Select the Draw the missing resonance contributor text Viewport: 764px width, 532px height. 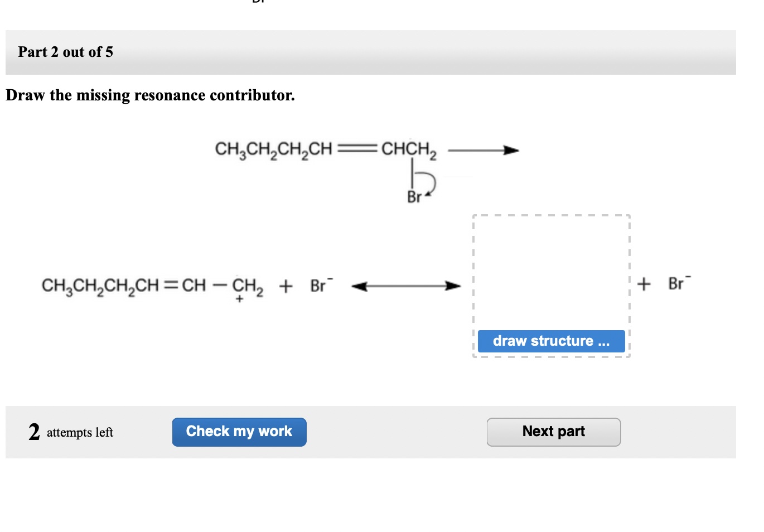(x=151, y=95)
